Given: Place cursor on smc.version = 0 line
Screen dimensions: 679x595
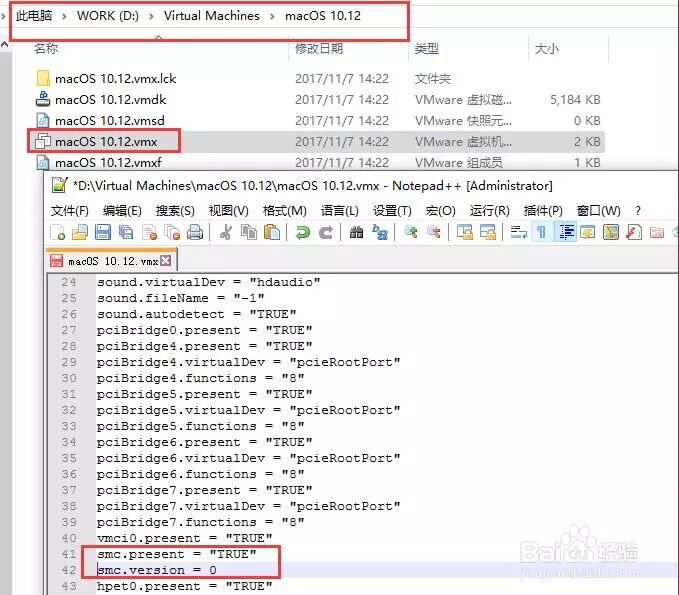Looking at the screenshot, I should point(157,570).
